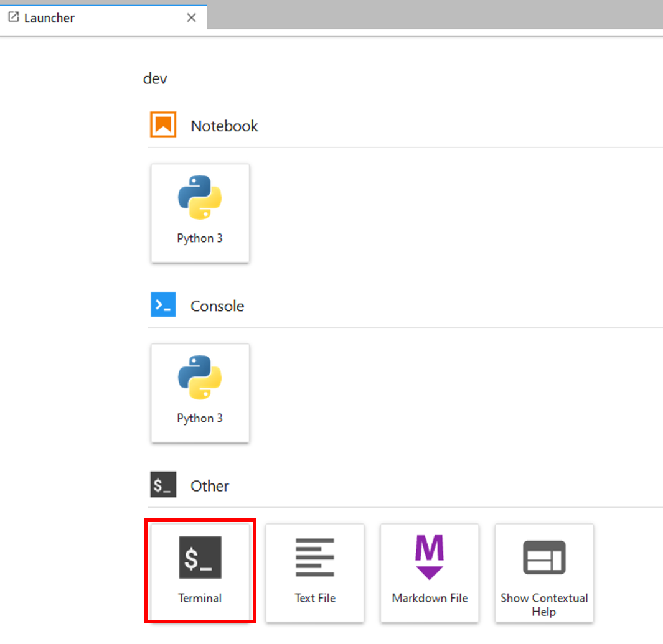663x644 pixels.
Task: Click the "dev" directory text
Action: pos(155,78)
